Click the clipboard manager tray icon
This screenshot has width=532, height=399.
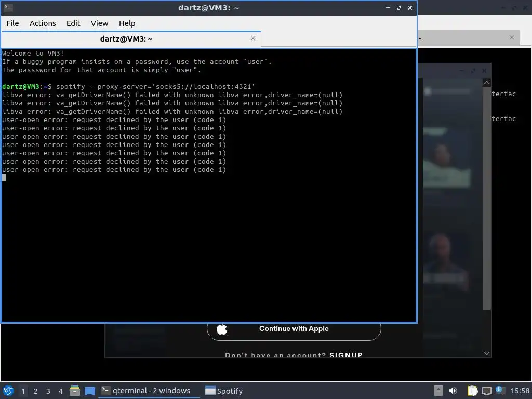pos(472,391)
